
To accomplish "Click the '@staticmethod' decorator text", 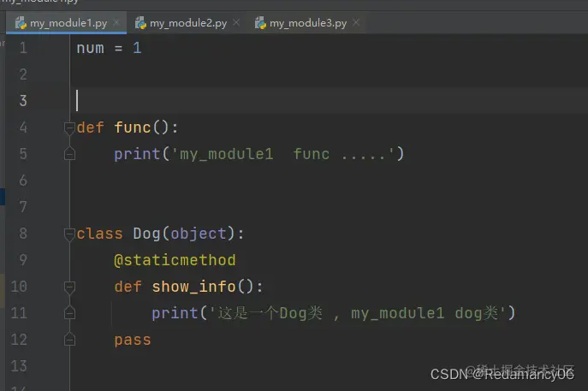I will coord(175,260).
